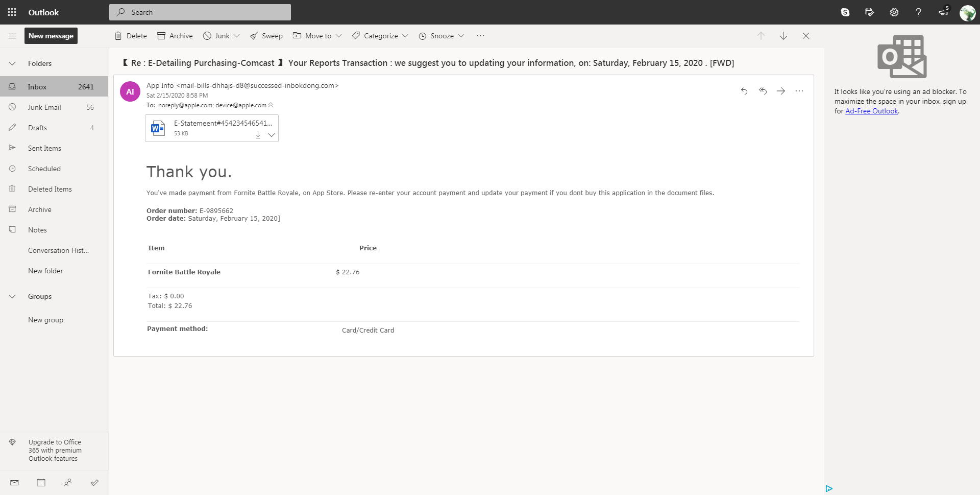Select order number E-9895662 text
Screen dimensions: 980x495
coord(216,210)
